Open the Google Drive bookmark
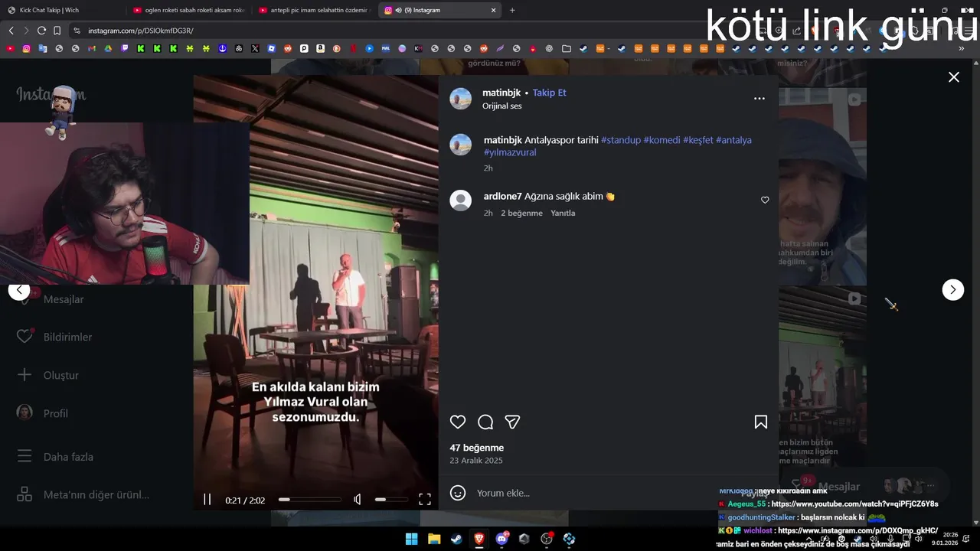980x551 pixels. 108,48
